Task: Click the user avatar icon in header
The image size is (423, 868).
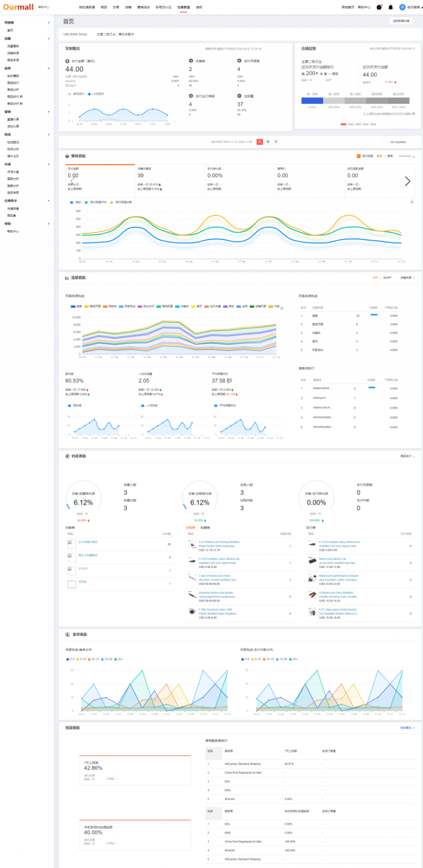Action: click(x=402, y=7)
